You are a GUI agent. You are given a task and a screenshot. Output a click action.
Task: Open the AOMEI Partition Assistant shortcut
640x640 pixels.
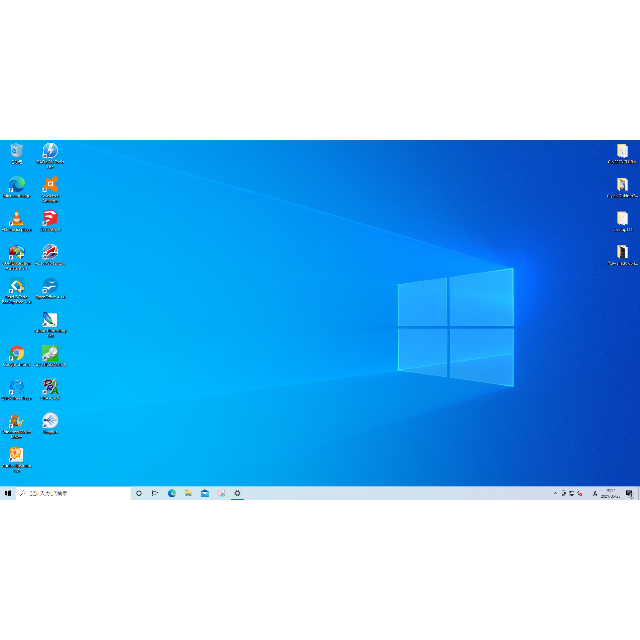coord(17,257)
